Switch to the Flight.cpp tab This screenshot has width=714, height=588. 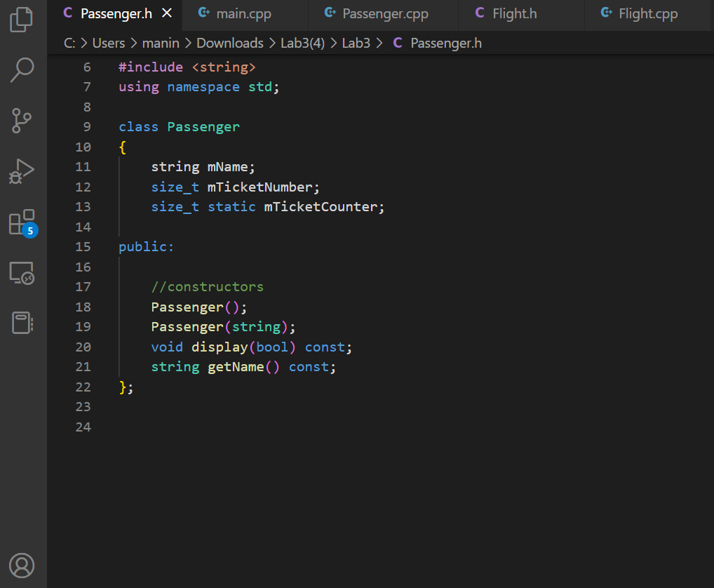click(646, 13)
